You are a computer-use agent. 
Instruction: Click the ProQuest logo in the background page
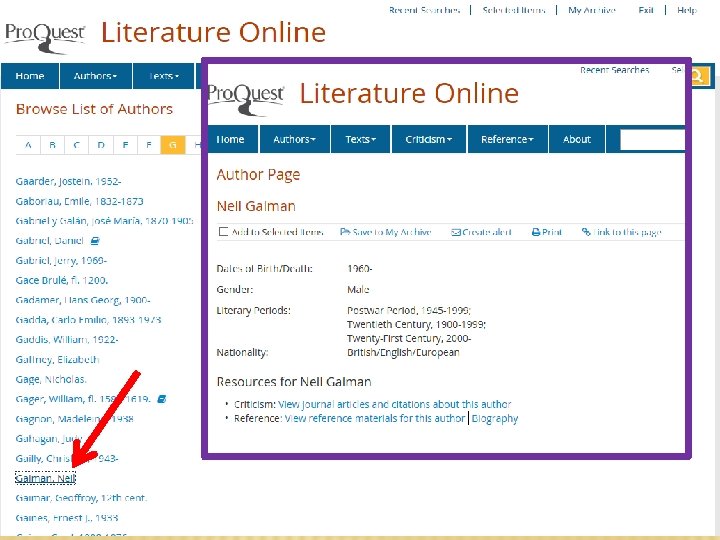45,38
